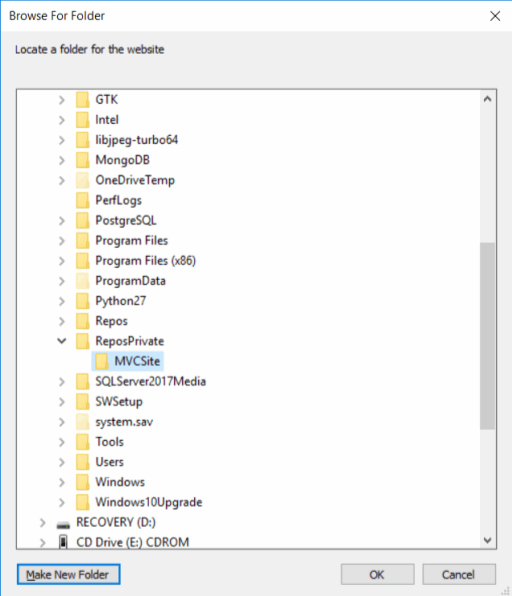Click the PerfLogs folder icon
Screen dimensions: 512x596
(82, 200)
